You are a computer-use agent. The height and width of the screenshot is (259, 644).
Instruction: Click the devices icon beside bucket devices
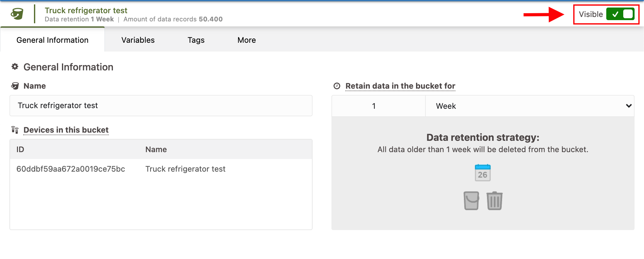coord(15,129)
